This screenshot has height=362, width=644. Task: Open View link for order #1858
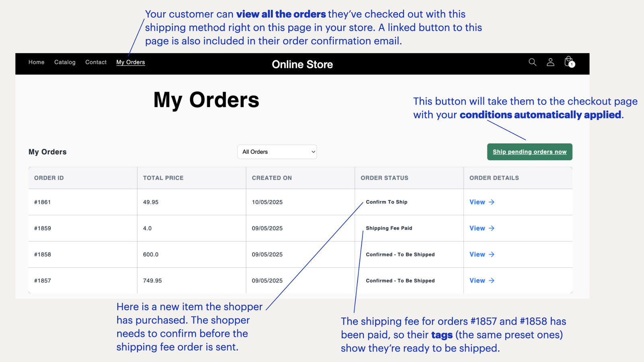pos(481,254)
